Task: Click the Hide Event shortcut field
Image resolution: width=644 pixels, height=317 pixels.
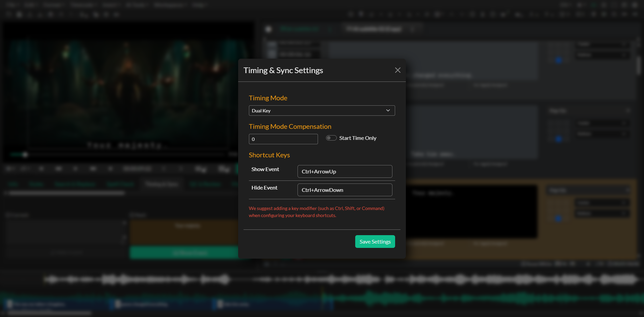Action: pyautogui.click(x=345, y=190)
